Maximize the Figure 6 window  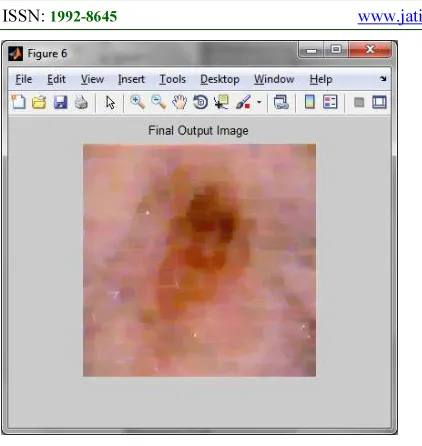coord(336,50)
